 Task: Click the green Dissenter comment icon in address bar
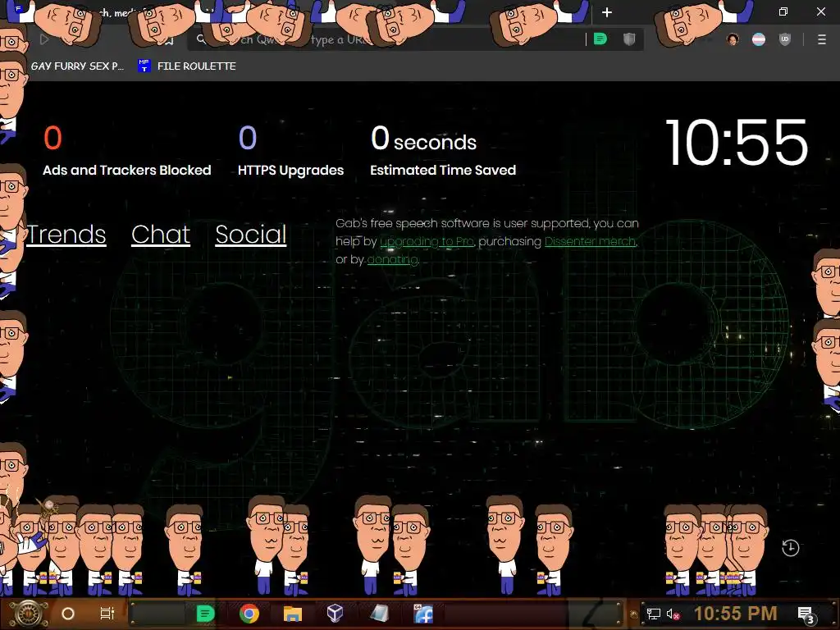pyautogui.click(x=600, y=39)
